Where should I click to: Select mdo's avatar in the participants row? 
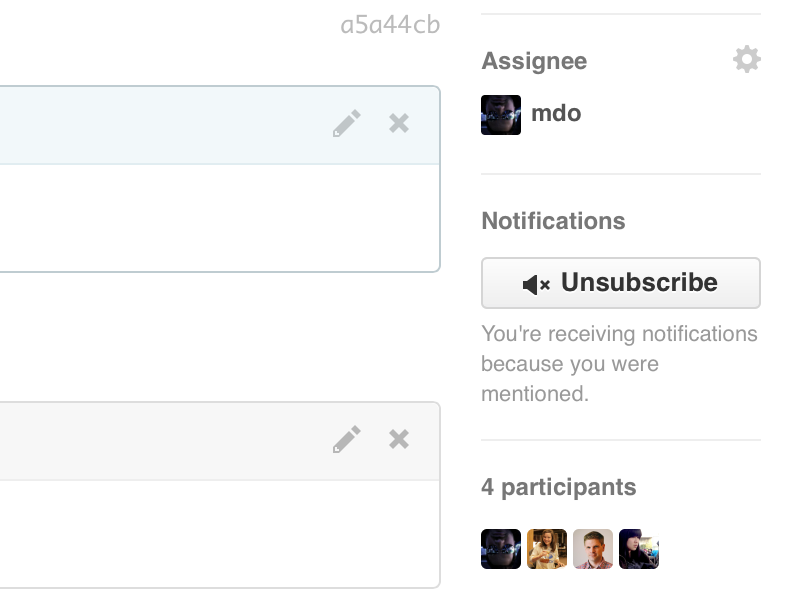click(x=501, y=549)
